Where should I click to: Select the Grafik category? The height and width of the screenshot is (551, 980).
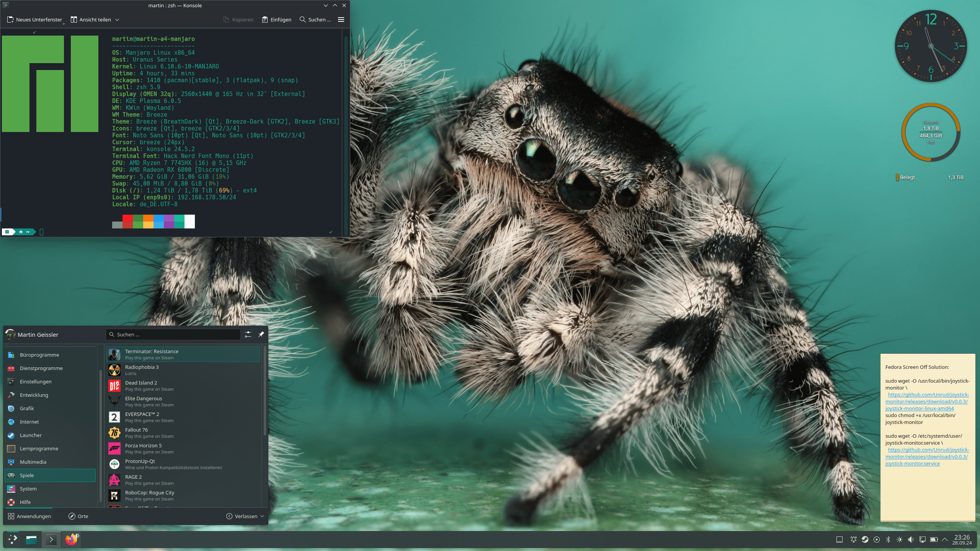click(50, 408)
